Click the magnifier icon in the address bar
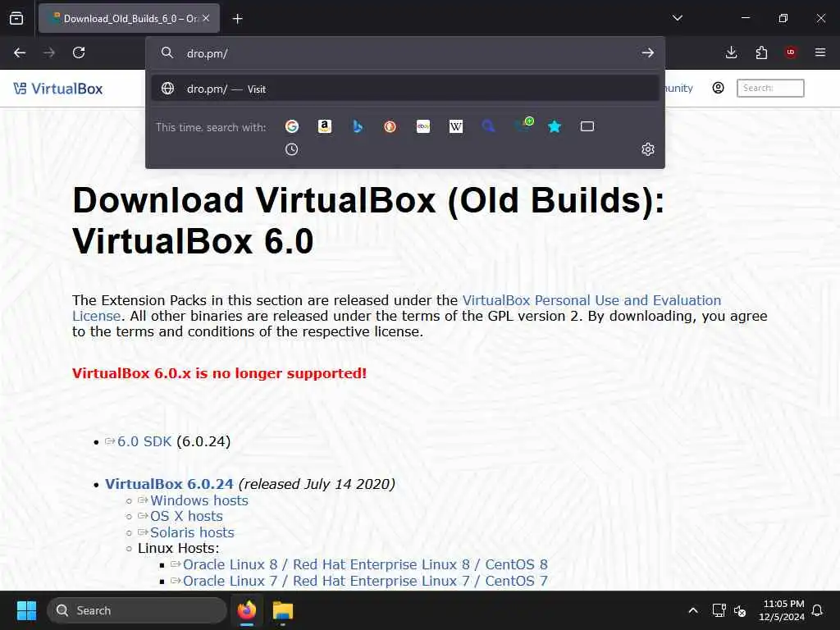Viewport: 840px width, 630px height. pyautogui.click(x=167, y=52)
